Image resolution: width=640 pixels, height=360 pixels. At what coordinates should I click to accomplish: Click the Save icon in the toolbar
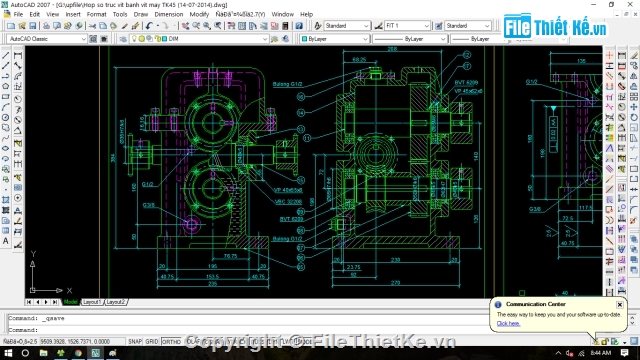click(33, 26)
